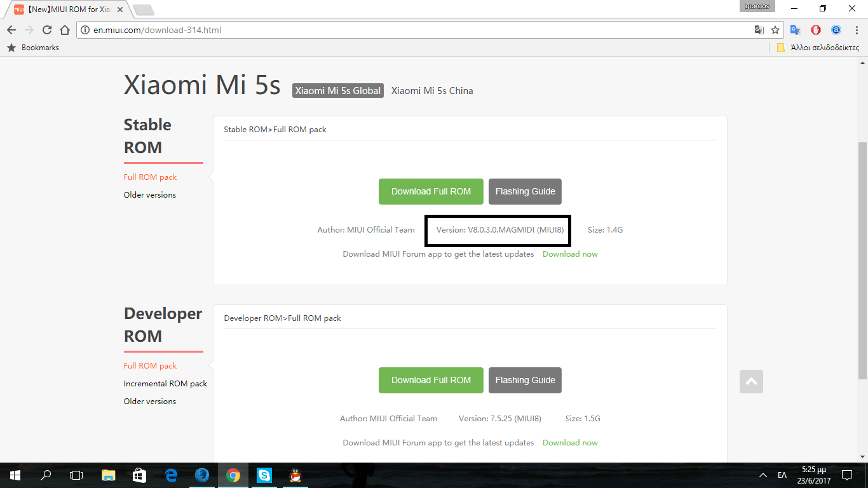Open the red stop-hand ad blocker extension
The width and height of the screenshot is (868, 488).
click(x=816, y=30)
